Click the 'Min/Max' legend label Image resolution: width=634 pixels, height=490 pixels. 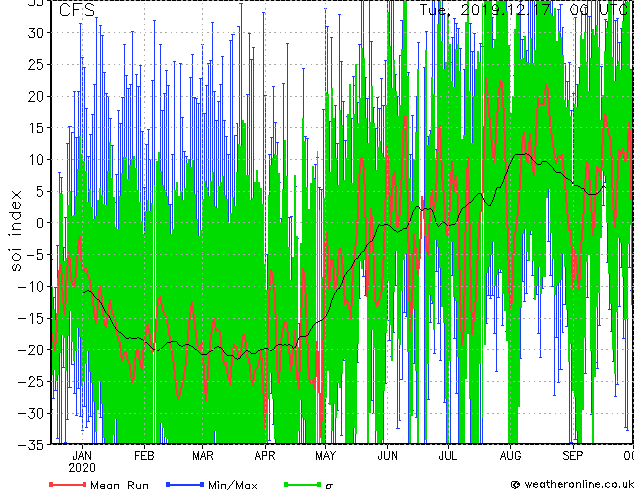(x=233, y=485)
